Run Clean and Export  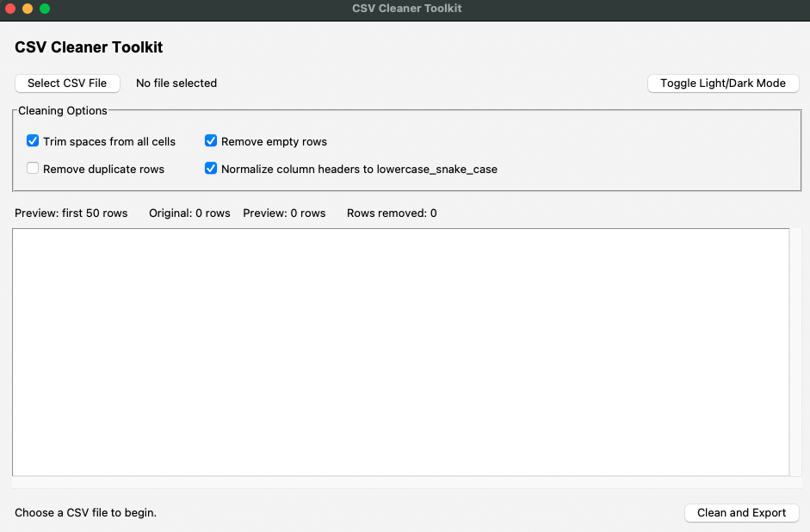pos(741,513)
